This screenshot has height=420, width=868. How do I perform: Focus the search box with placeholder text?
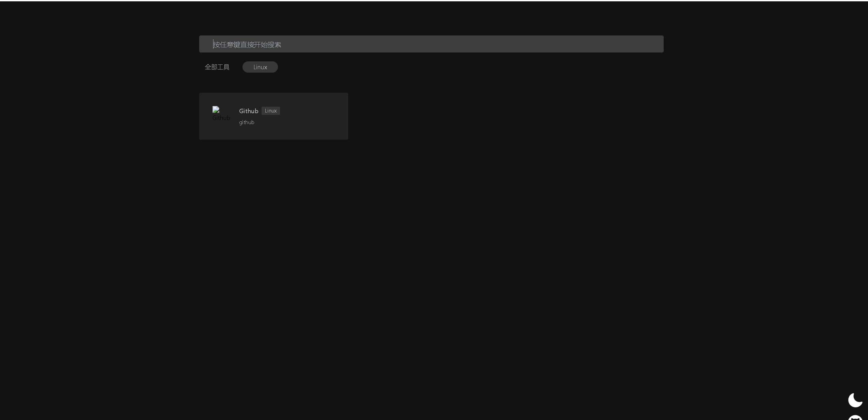tap(431, 44)
